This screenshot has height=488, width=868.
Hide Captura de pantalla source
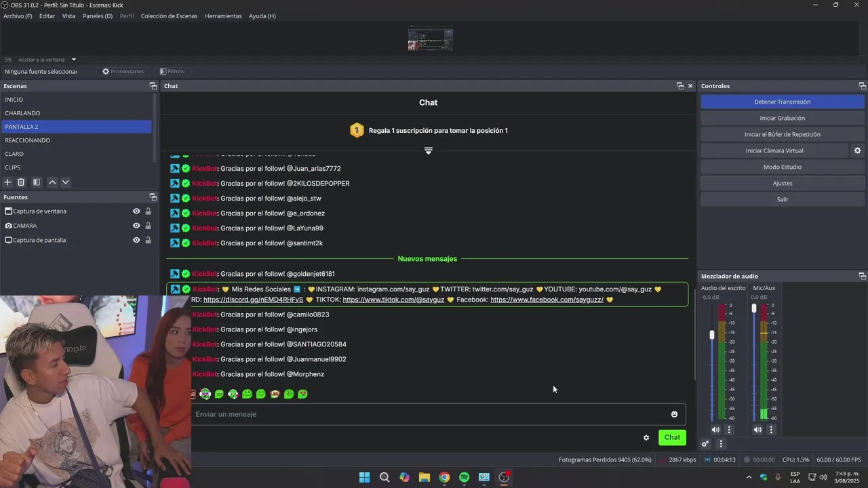(x=136, y=240)
